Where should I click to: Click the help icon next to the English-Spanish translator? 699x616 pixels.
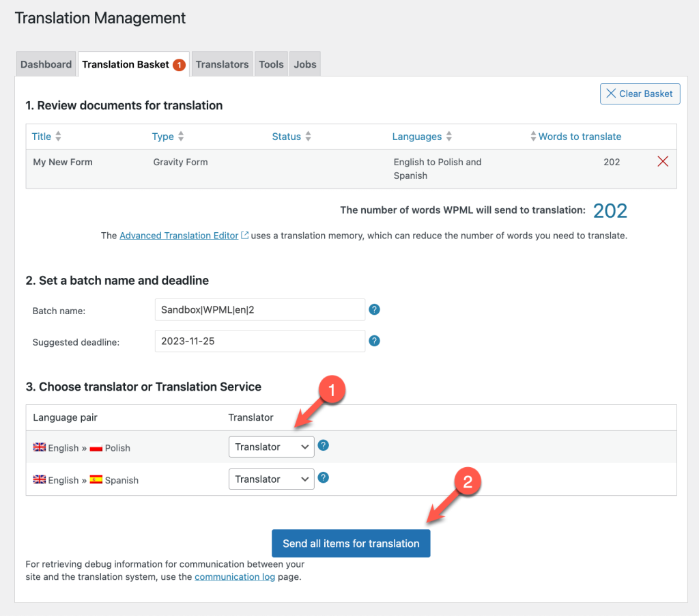pyautogui.click(x=323, y=477)
